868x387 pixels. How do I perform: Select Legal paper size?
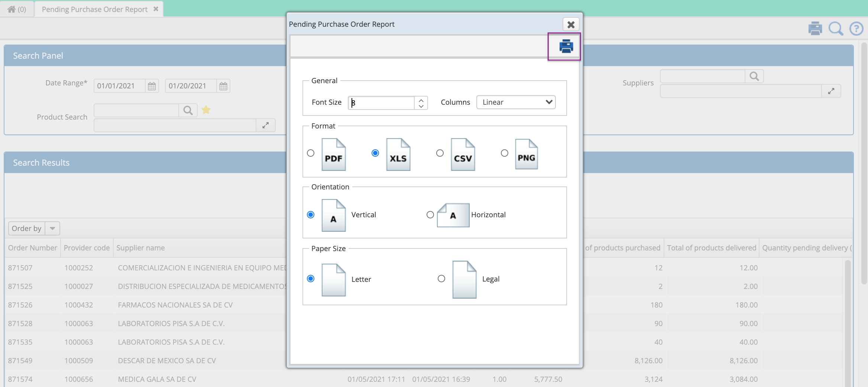pyautogui.click(x=441, y=279)
